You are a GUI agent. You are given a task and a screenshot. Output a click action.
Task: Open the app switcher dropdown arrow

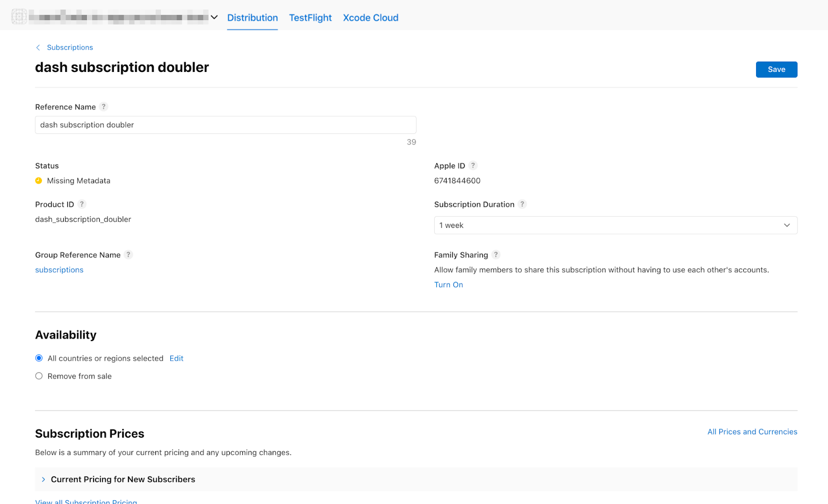pyautogui.click(x=214, y=17)
